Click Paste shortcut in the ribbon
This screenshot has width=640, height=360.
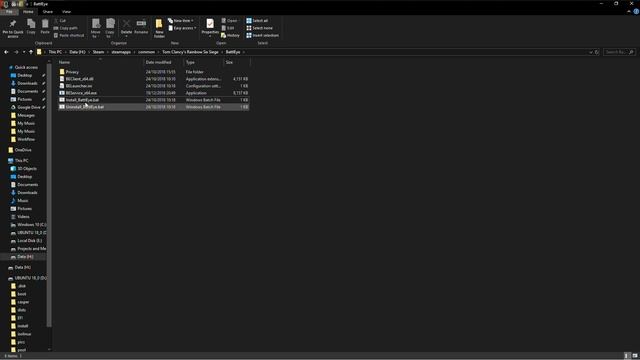69,36
